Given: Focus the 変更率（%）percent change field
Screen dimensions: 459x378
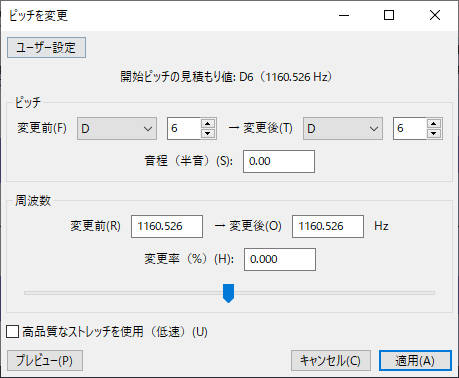Looking at the screenshot, I should tap(280, 259).
